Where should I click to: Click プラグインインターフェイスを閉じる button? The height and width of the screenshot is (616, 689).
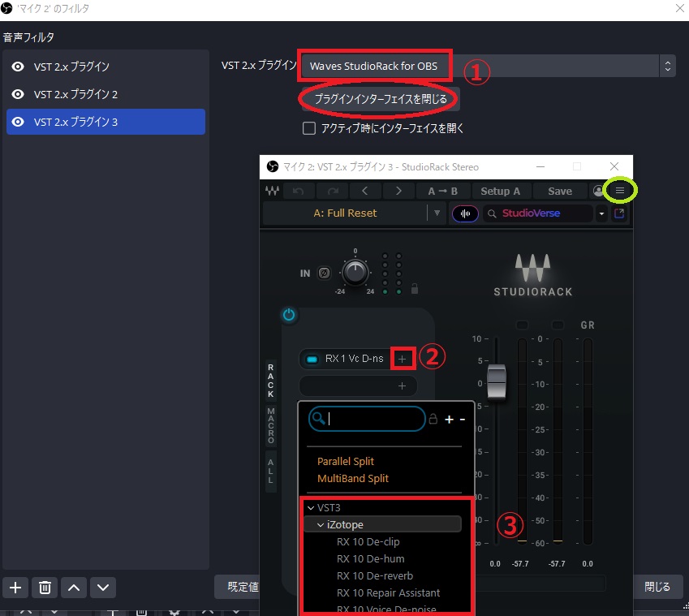[381, 99]
